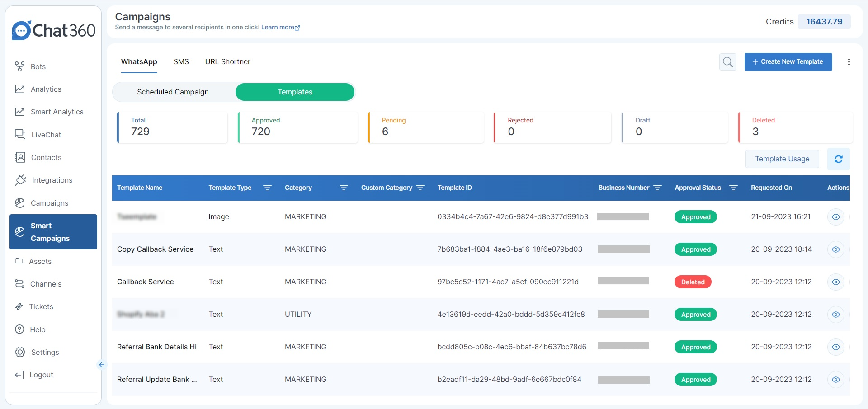View Referral Bank Details Hi template
Screen dimensions: 868x409
[836, 347]
